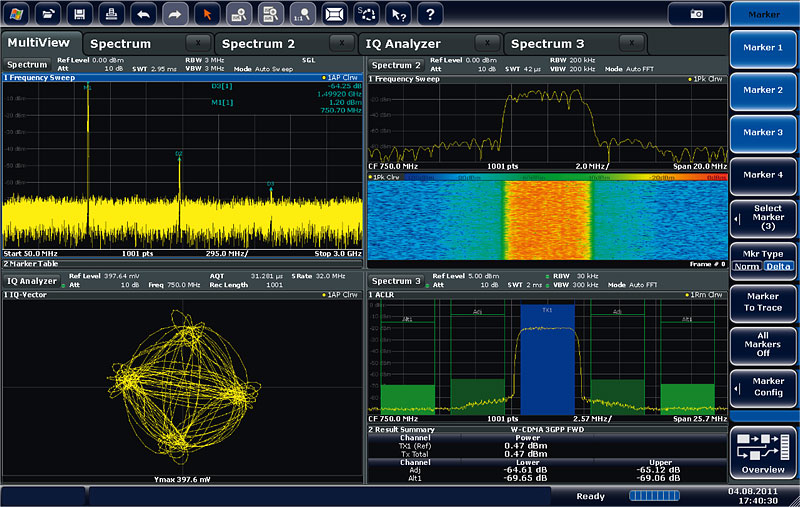Select the orange pointer selection tool

pos(207,14)
